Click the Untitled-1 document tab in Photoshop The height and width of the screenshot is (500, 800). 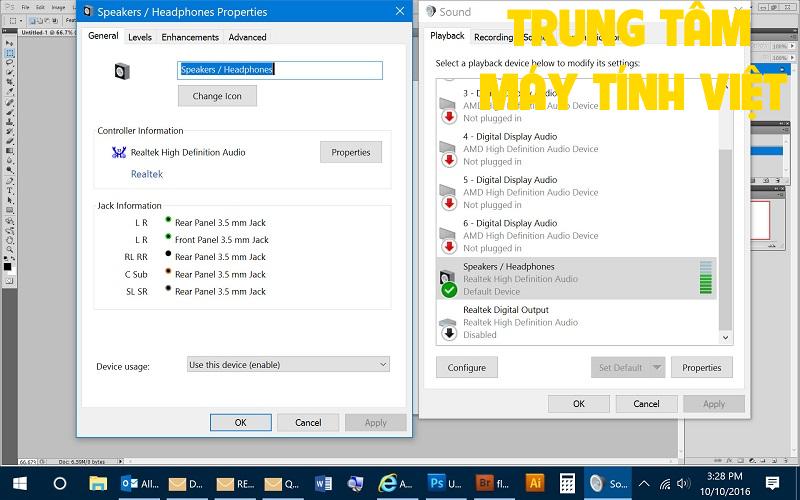click(x=46, y=32)
